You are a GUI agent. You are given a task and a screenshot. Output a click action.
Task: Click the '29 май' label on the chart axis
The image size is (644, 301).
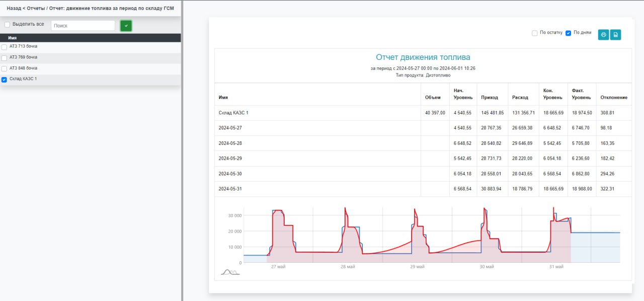click(417, 267)
